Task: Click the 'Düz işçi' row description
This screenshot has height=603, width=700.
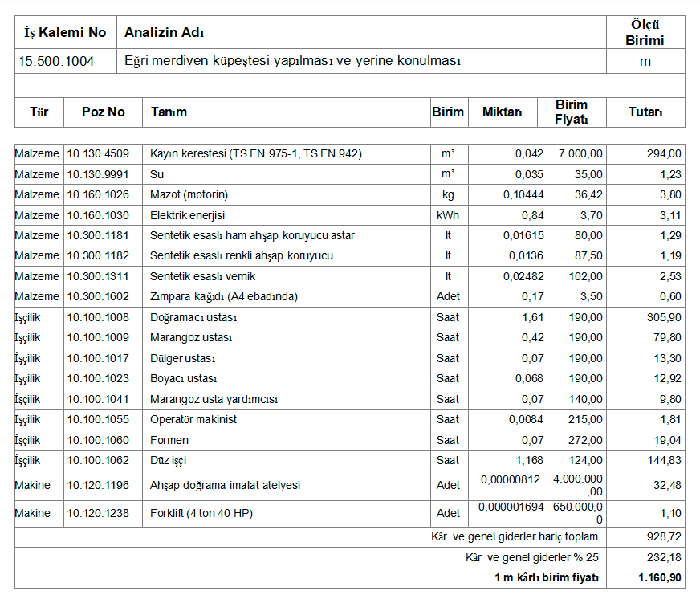Action: coord(169,461)
